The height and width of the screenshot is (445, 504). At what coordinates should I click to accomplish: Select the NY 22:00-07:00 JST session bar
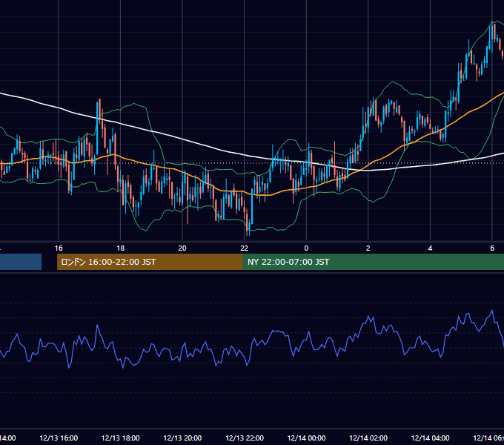373,262
